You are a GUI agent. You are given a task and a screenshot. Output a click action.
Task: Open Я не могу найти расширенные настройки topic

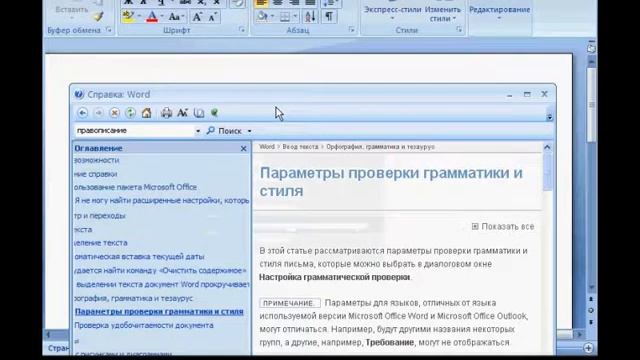[x=162, y=200]
